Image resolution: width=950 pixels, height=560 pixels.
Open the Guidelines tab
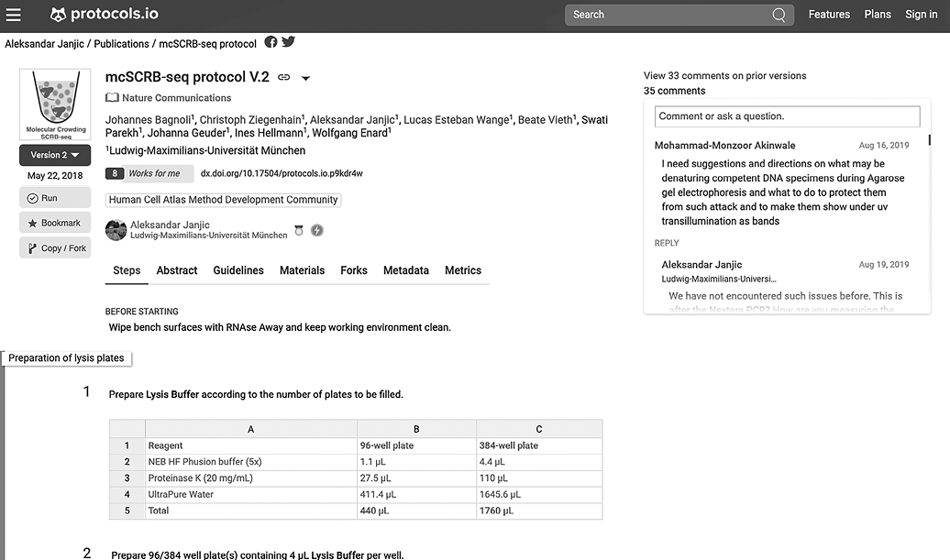pyautogui.click(x=238, y=270)
